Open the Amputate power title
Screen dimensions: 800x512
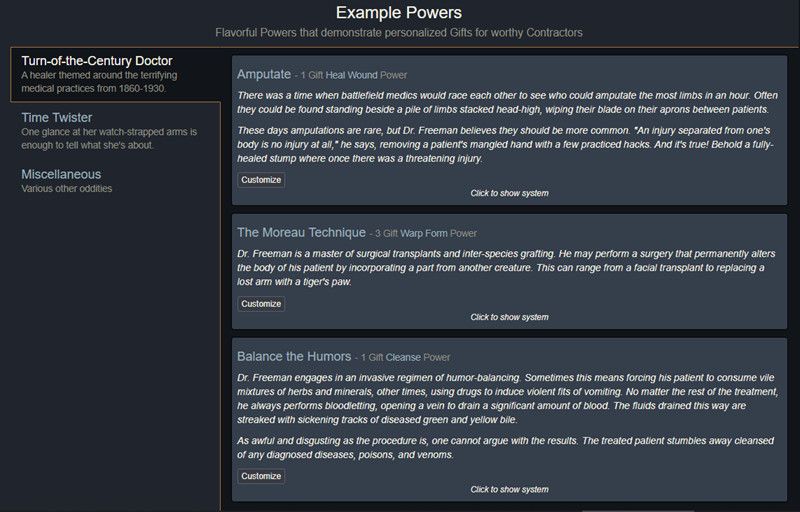[264, 74]
